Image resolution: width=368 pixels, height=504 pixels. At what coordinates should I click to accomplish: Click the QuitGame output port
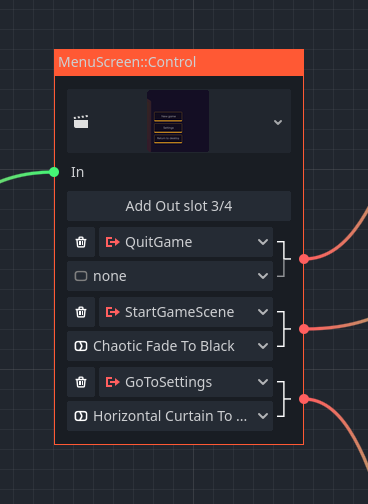(x=304, y=259)
